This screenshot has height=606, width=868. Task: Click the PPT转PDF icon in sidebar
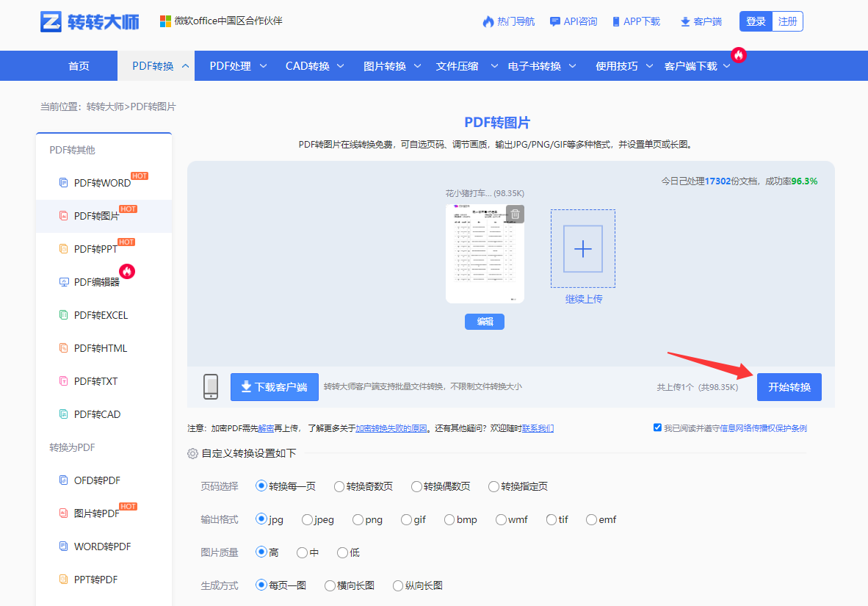pos(64,580)
